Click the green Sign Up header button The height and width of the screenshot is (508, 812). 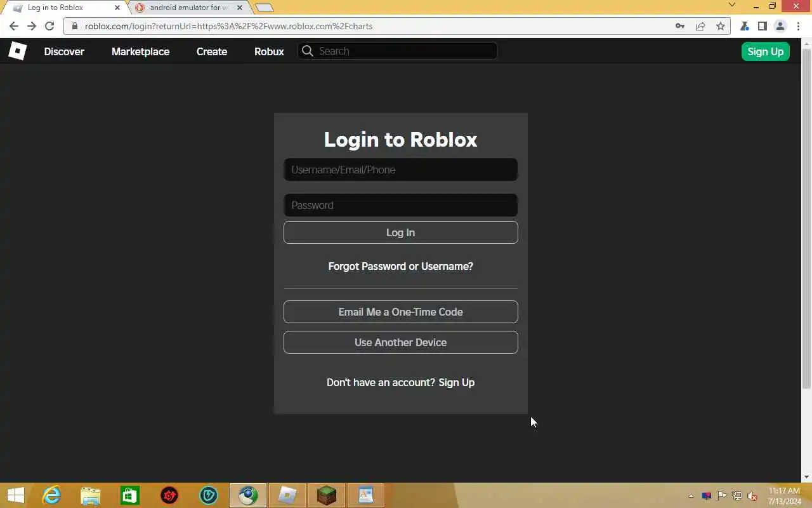click(765, 51)
